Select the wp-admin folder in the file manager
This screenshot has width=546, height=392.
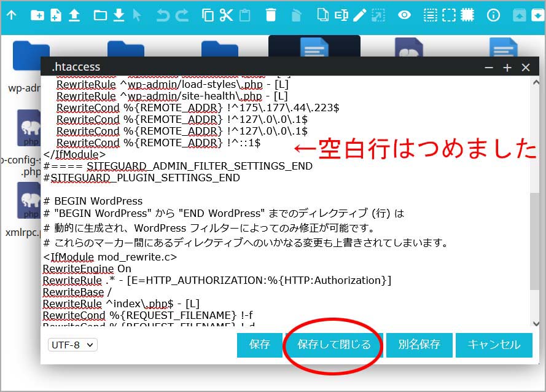coord(27,56)
